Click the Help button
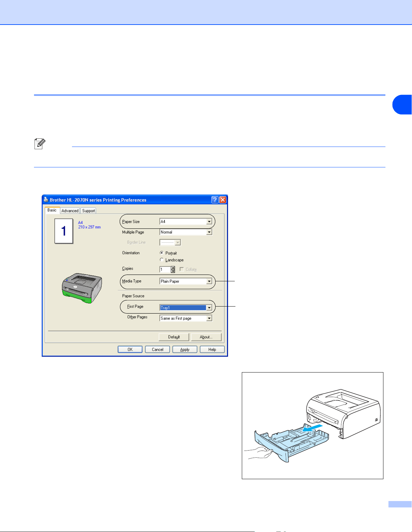This screenshot has height=532, width=412. pyautogui.click(x=212, y=350)
